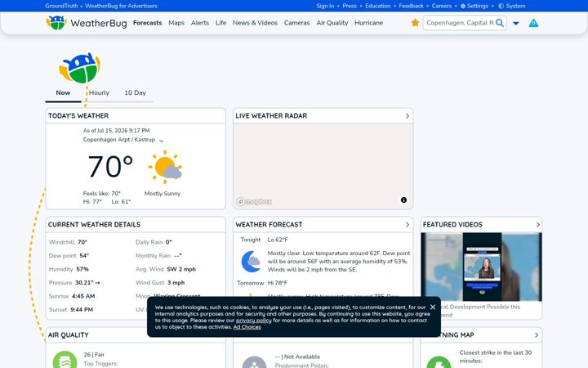Open the Cameras menu
The image size is (588, 368).
point(296,23)
